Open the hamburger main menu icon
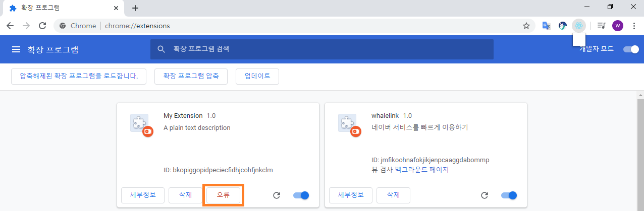644x211 pixels. point(16,49)
